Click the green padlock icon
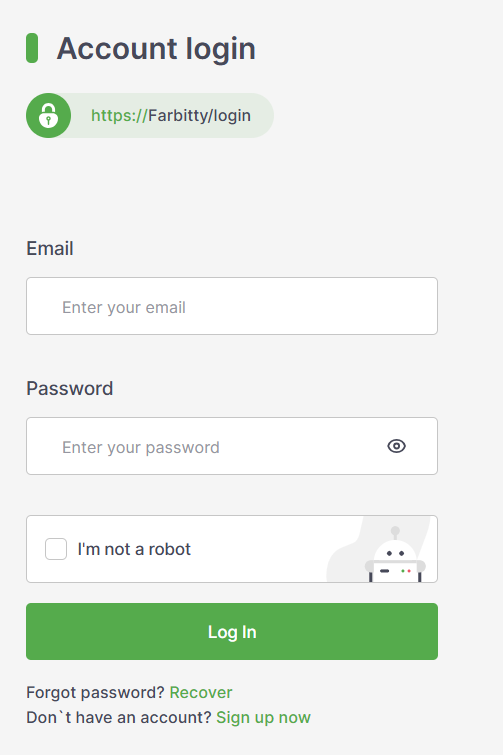Viewport: 503px width, 755px height. click(x=48, y=116)
